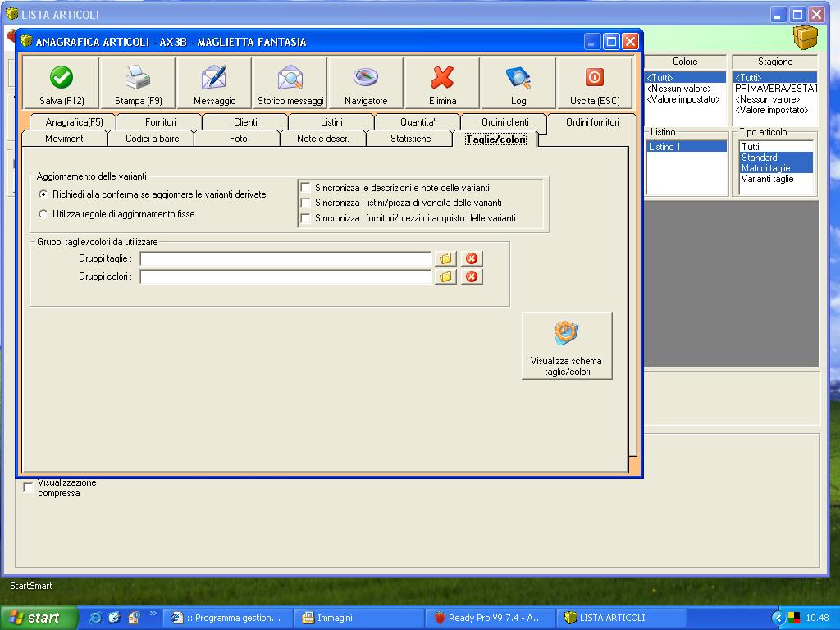Open Ordini clienti tab
The image size is (840, 630).
point(504,122)
